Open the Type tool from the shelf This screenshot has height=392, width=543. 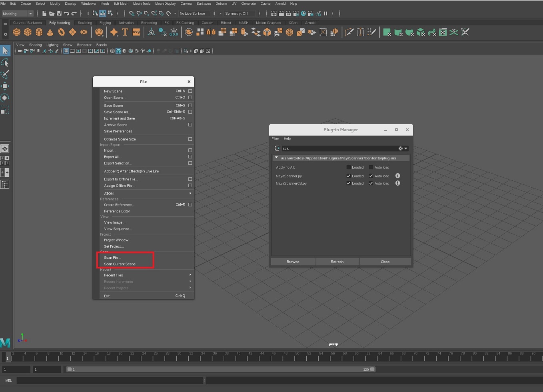pyautogui.click(x=125, y=32)
